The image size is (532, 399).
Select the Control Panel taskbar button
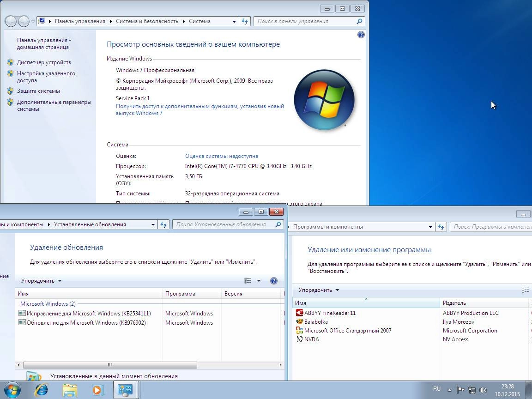[x=125, y=390]
